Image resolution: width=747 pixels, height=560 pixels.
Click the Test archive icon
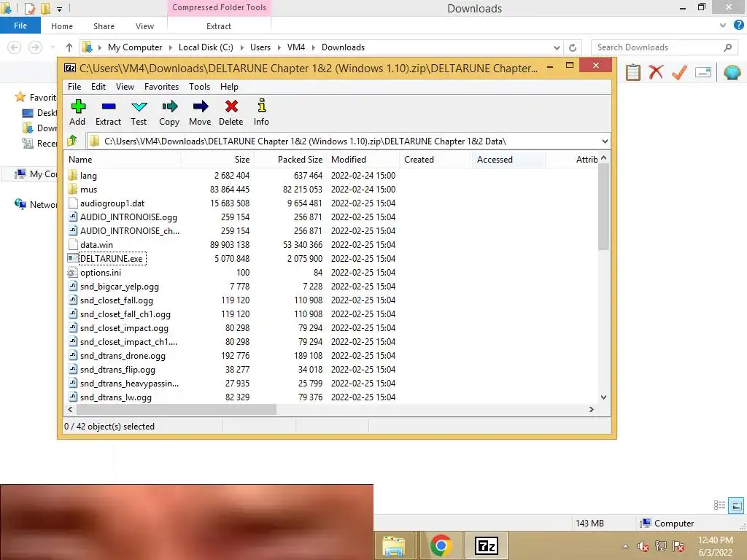coord(139,106)
